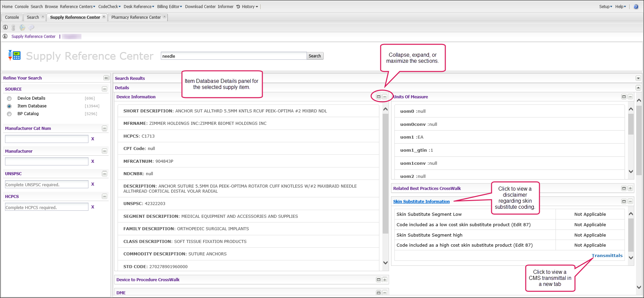This screenshot has width=644, height=298.
Task: Select the Device Details source option
Action: [x=9, y=98]
